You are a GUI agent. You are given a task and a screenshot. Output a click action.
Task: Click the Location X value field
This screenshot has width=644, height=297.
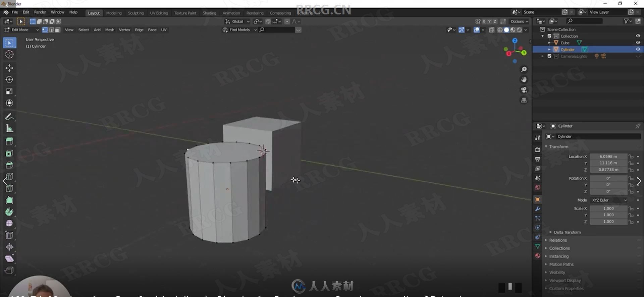pyautogui.click(x=608, y=157)
